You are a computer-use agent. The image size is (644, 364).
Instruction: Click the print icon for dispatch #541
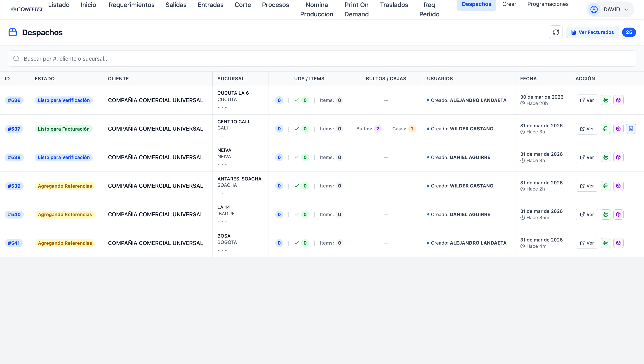[x=606, y=243]
